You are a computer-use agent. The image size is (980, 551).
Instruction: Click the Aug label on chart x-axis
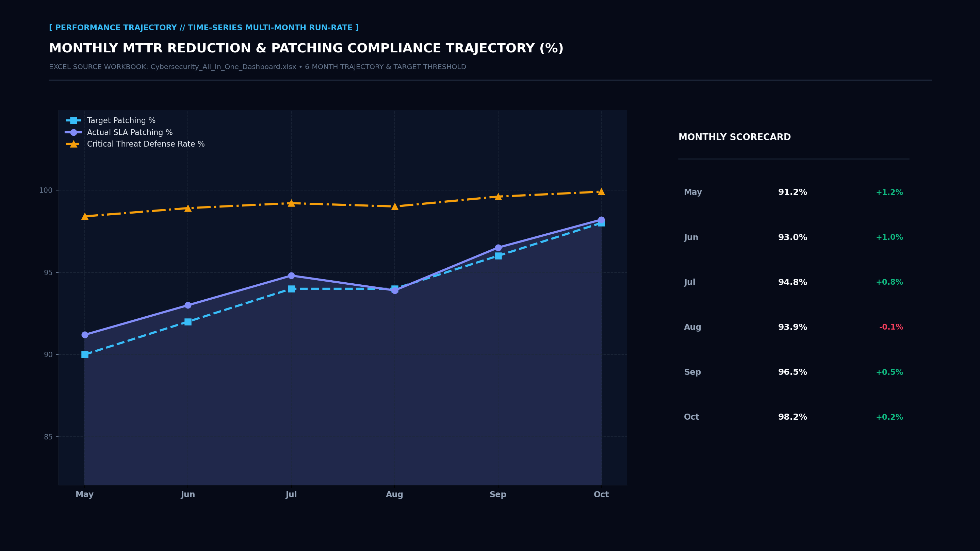(394, 495)
